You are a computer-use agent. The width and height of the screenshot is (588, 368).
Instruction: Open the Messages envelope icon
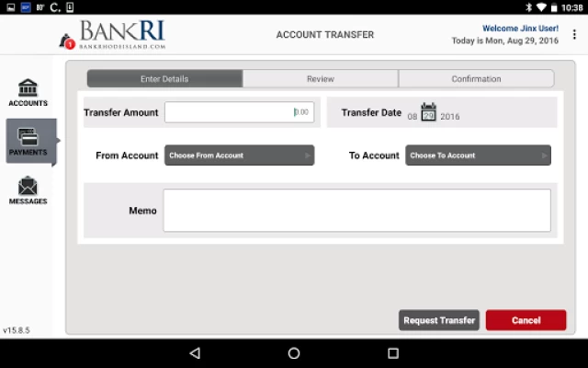coord(28,187)
